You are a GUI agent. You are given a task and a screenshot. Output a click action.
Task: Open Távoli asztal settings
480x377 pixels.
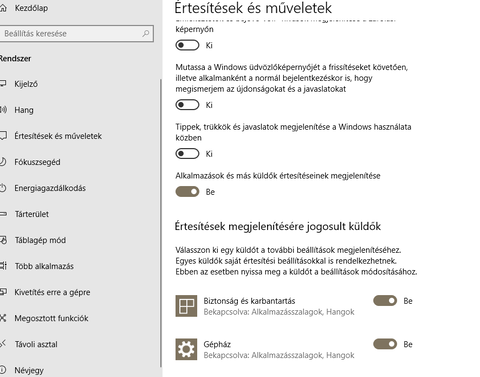click(36, 344)
